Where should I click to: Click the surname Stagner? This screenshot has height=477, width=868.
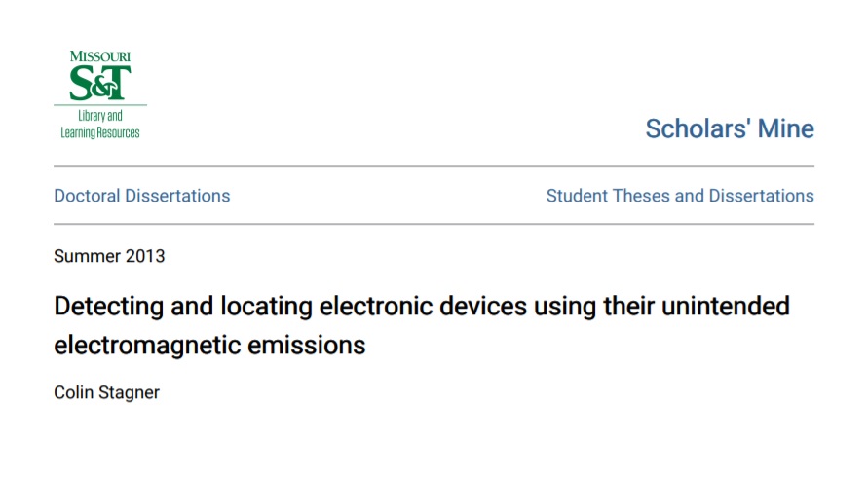coord(129,393)
